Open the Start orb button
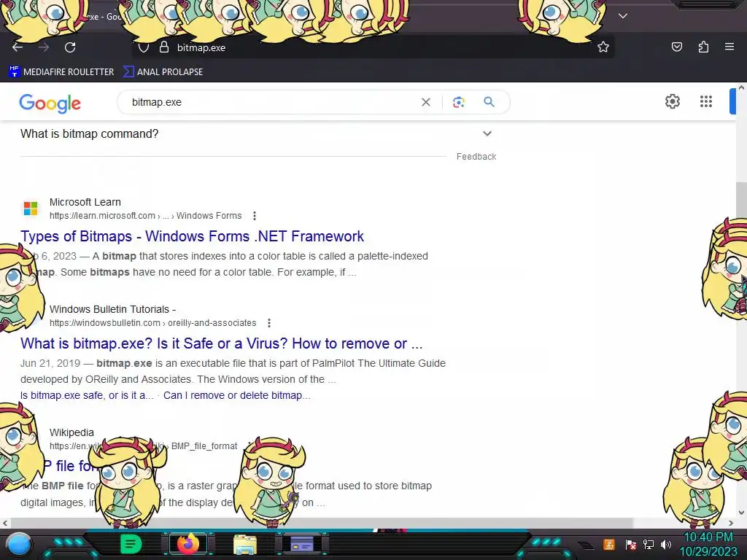The width and height of the screenshot is (747, 560). [19, 544]
